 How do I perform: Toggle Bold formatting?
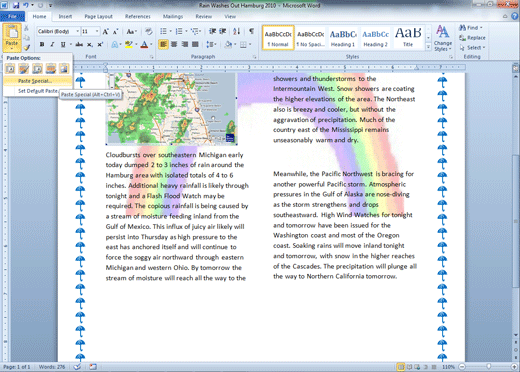coord(42,44)
